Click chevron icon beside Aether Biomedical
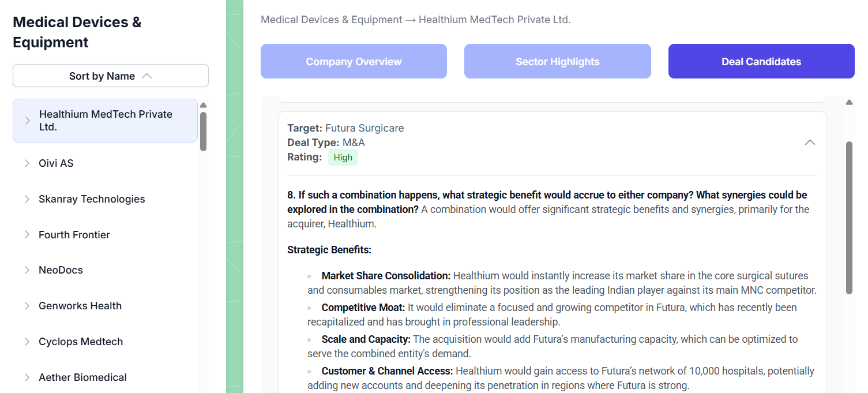Screen dimensions: 868x393 coord(27,377)
